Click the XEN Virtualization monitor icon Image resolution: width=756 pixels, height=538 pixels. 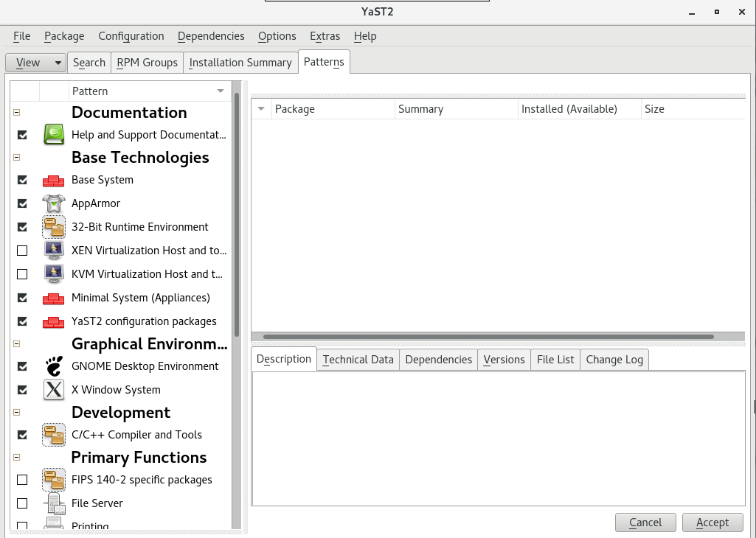click(54, 251)
